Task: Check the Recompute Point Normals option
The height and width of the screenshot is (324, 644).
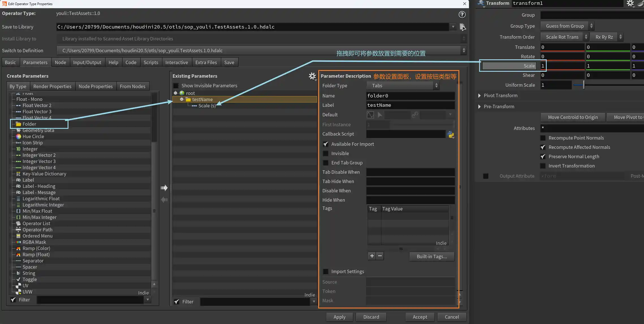Action: pyautogui.click(x=543, y=138)
